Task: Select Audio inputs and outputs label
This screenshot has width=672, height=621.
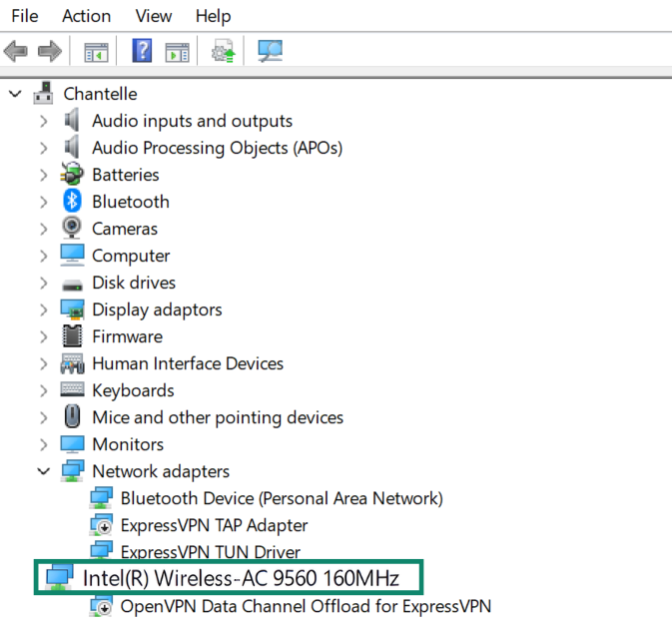Action: pos(192,121)
